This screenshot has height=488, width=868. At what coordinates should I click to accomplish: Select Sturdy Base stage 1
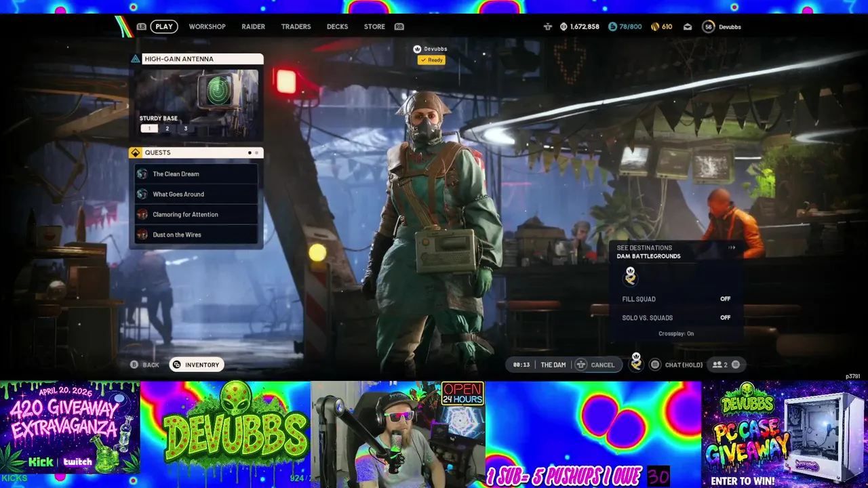click(x=149, y=128)
